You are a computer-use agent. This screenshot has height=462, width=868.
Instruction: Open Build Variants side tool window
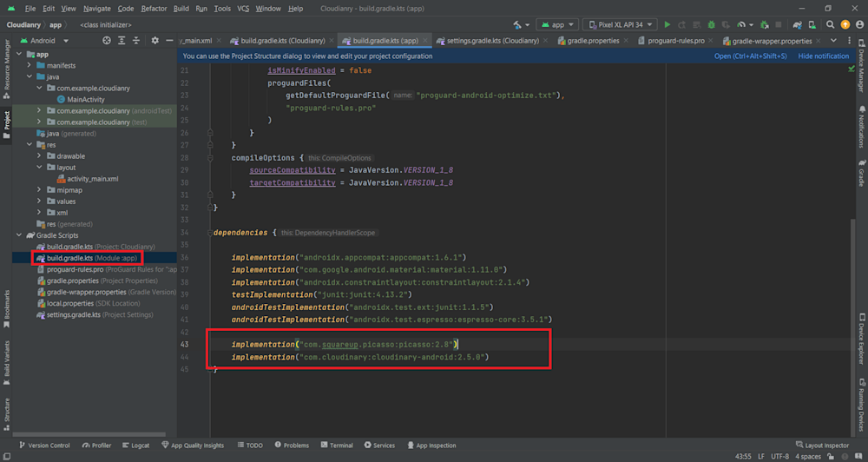[x=7, y=362]
